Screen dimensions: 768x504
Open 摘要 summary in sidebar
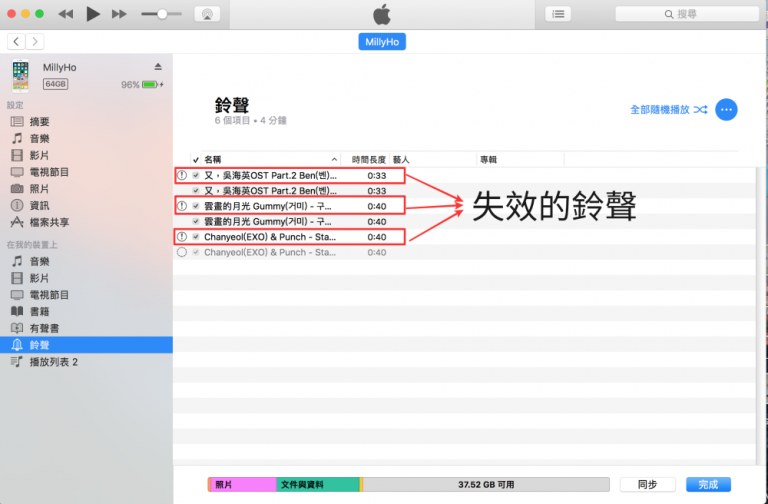coord(40,121)
